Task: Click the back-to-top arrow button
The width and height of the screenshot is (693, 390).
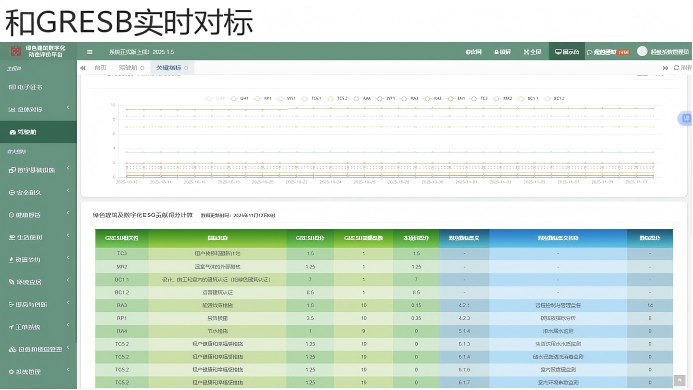Action: (x=679, y=380)
